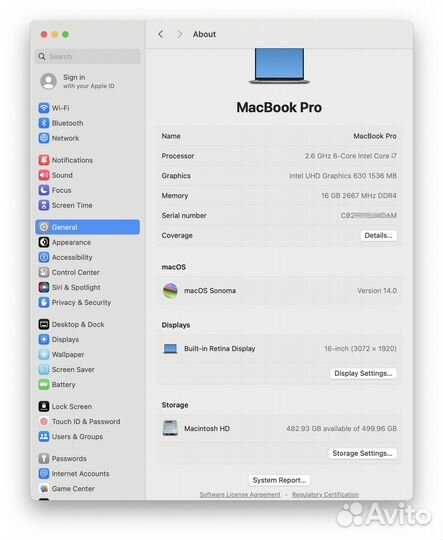The width and height of the screenshot is (443, 540).
Task: Focus the sidebar Search field
Action: pyautogui.click(x=87, y=56)
